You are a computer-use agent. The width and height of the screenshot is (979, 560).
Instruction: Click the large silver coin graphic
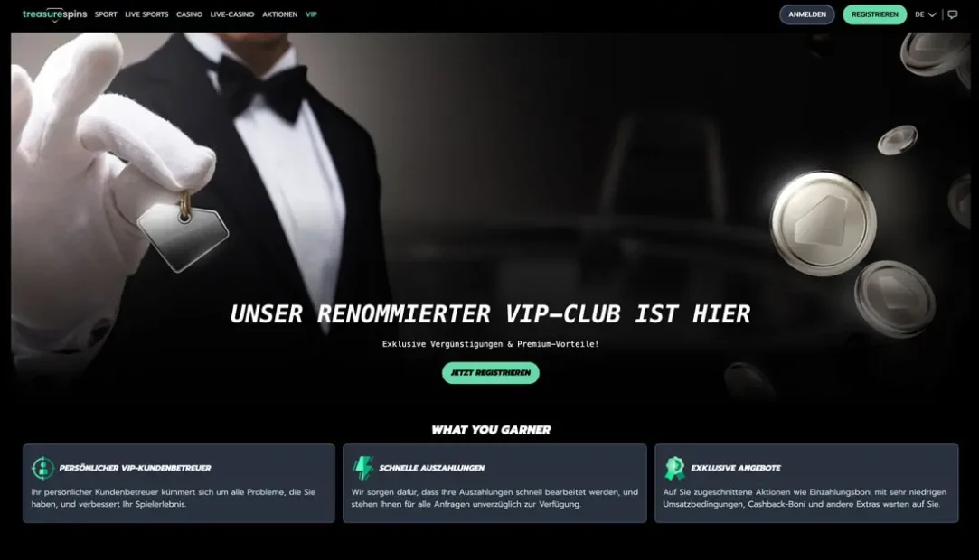pyautogui.click(x=823, y=223)
